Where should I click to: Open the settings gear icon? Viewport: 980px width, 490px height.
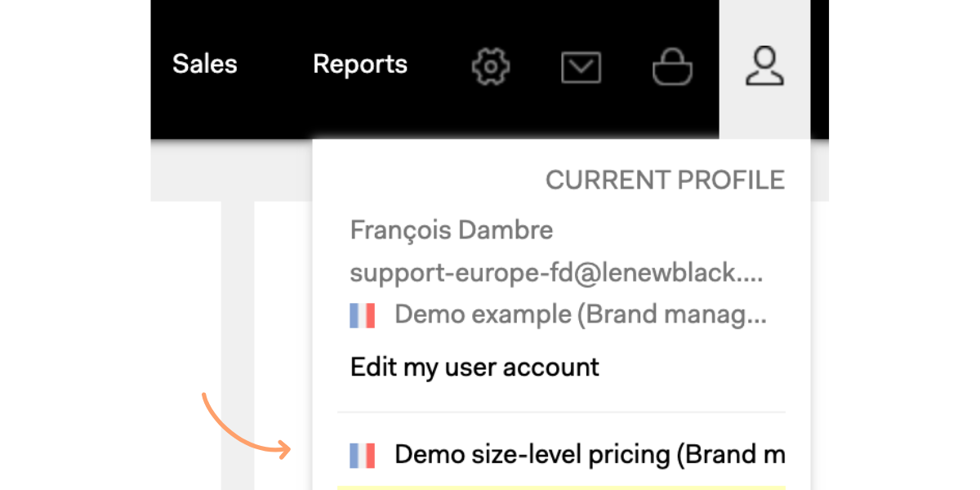pos(491,67)
